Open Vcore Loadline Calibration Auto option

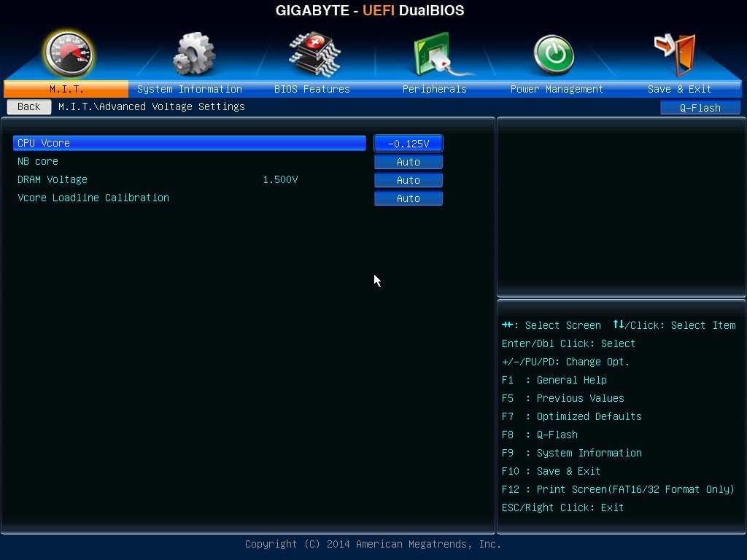click(x=409, y=198)
